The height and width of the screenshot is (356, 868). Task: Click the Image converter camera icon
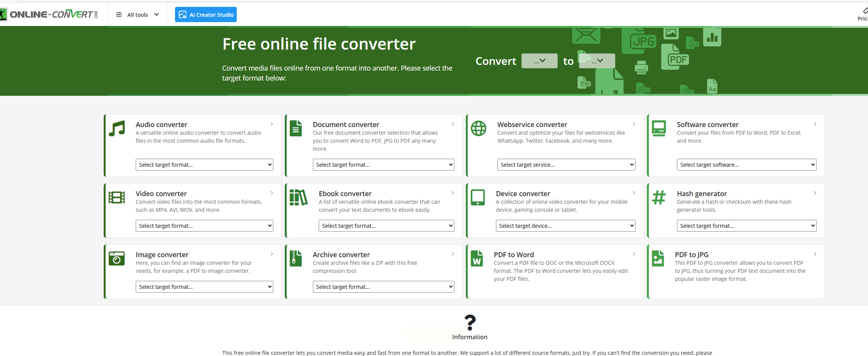[x=117, y=259]
